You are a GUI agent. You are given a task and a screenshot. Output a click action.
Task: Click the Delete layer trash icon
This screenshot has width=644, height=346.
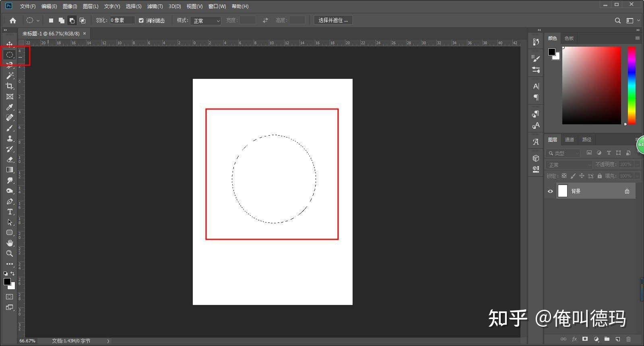click(x=628, y=339)
